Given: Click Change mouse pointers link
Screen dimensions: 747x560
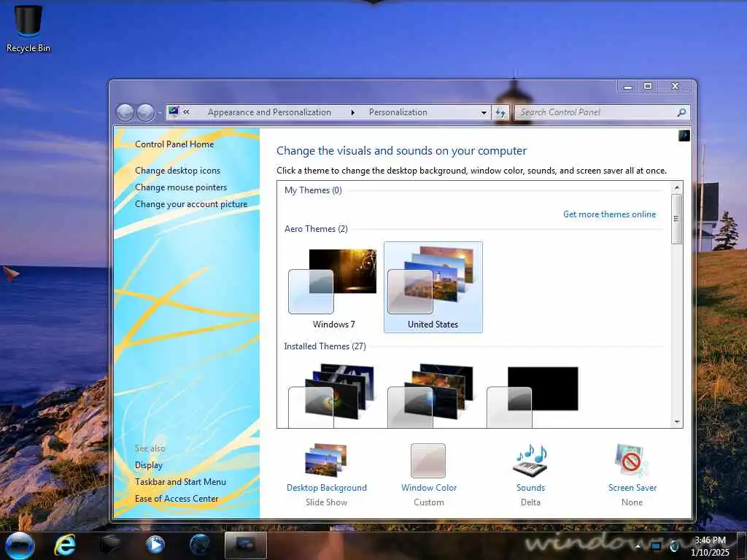Looking at the screenshot, I should pos(181,187).
